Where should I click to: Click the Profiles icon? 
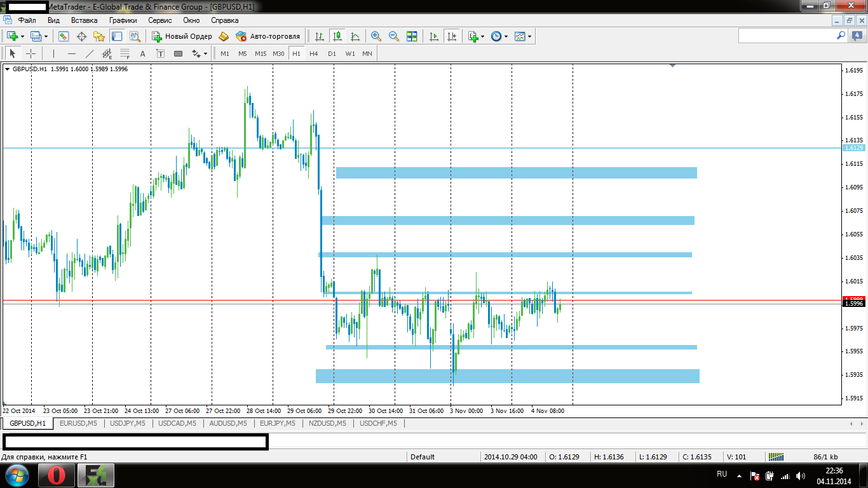36,36
